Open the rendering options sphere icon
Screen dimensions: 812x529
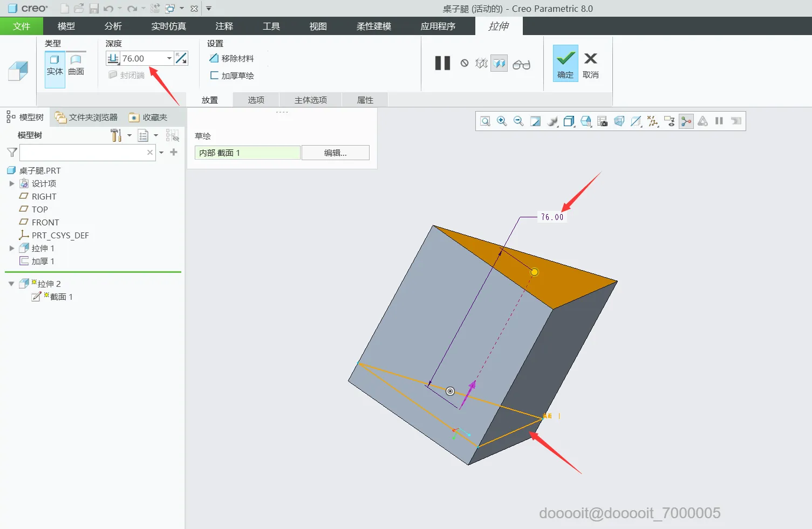(x=552, y=121)
